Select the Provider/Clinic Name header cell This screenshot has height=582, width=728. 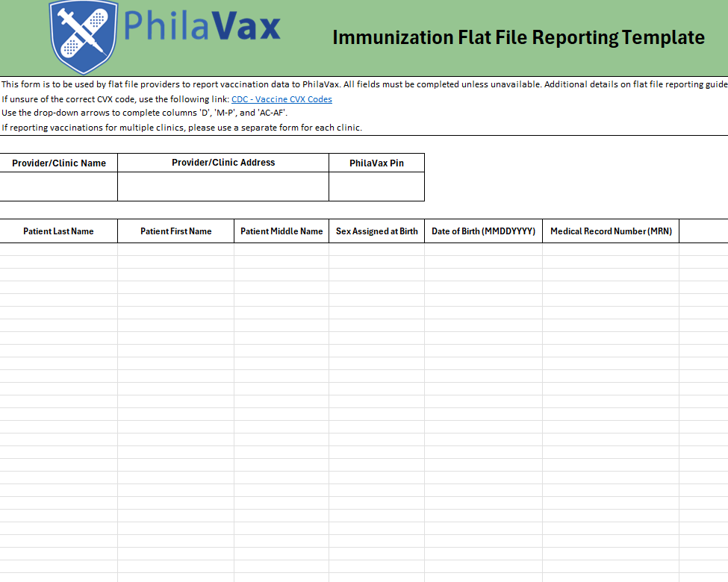point(58,163)
